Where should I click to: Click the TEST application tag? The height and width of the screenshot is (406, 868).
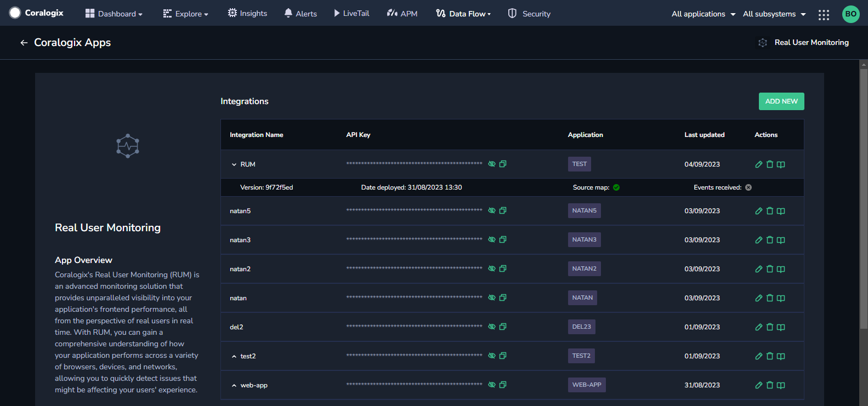point(580,164)
